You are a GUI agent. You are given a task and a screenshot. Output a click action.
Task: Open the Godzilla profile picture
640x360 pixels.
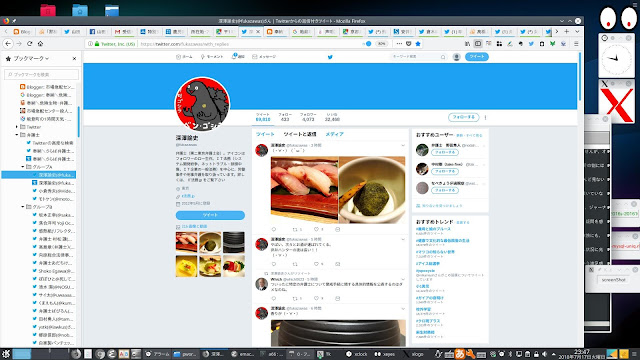click(202, 104)
